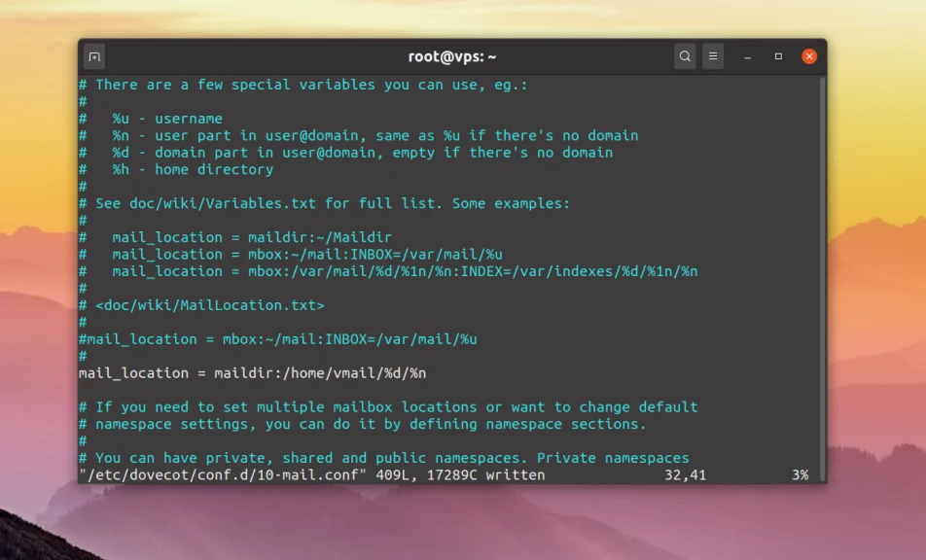Click 'You can have private, shared' line
926x560 pixels.
point(384,459)
